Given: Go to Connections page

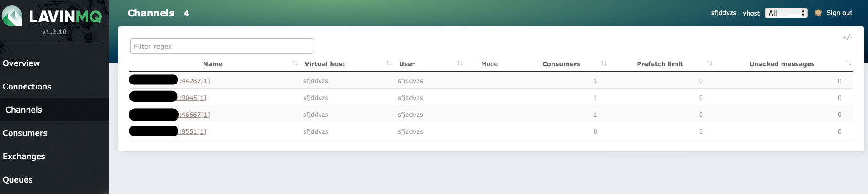Looking at the screenshot, I should [27, 87].
